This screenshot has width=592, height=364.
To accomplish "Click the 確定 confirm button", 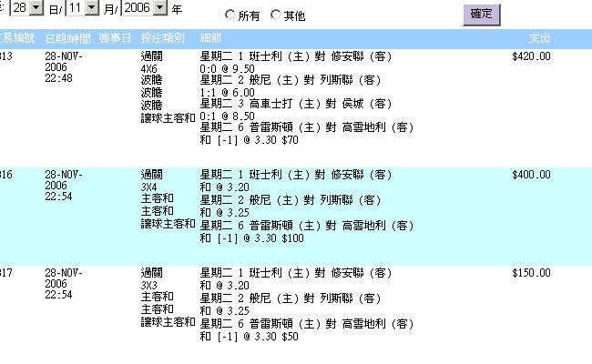I will click(x=482, y=15).
